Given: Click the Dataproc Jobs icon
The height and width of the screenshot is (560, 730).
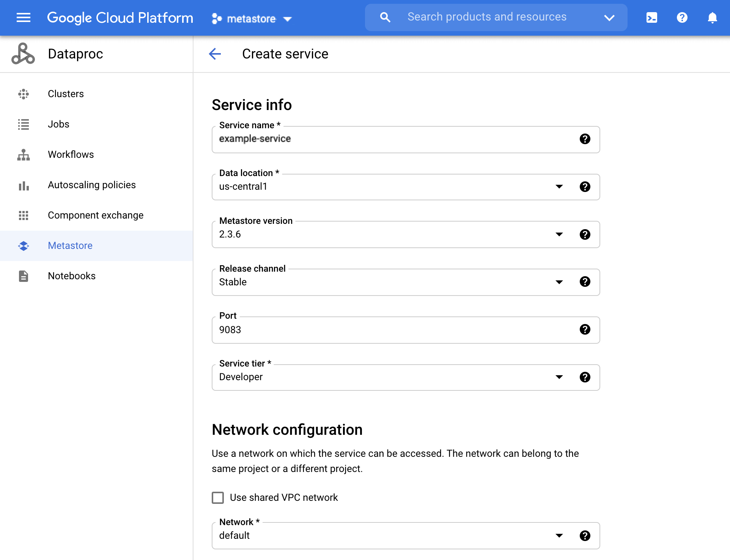Looking at the screenshot, I should [x=24, y=124].
